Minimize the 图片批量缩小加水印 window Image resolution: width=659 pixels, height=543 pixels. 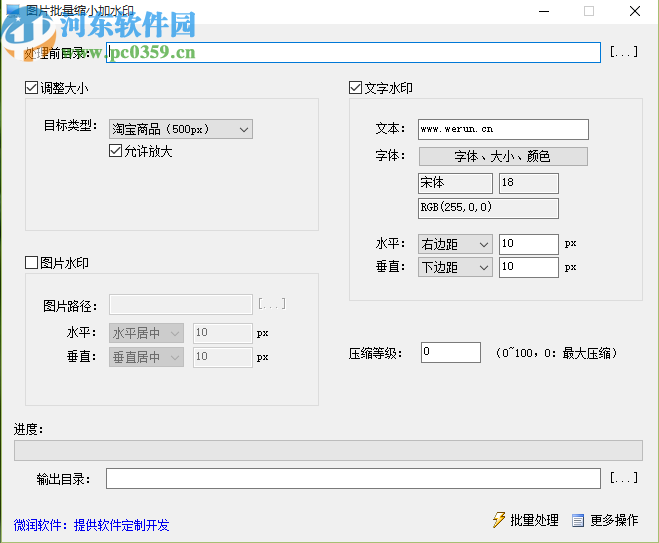pos(544,11)
